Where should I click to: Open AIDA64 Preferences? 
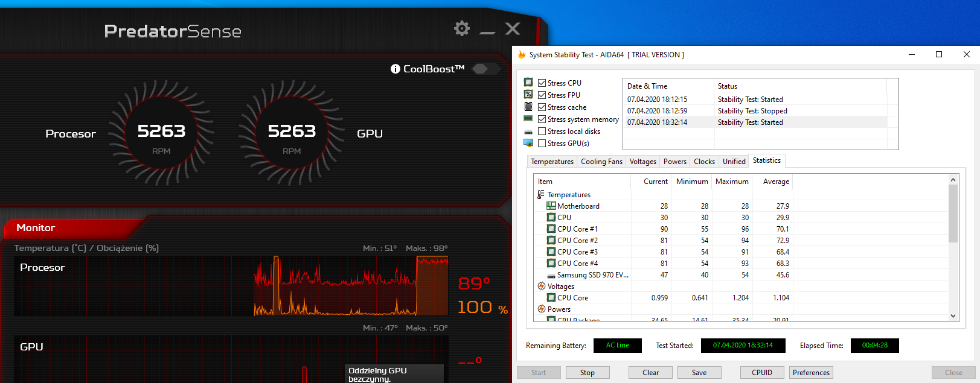coord(811,373)
